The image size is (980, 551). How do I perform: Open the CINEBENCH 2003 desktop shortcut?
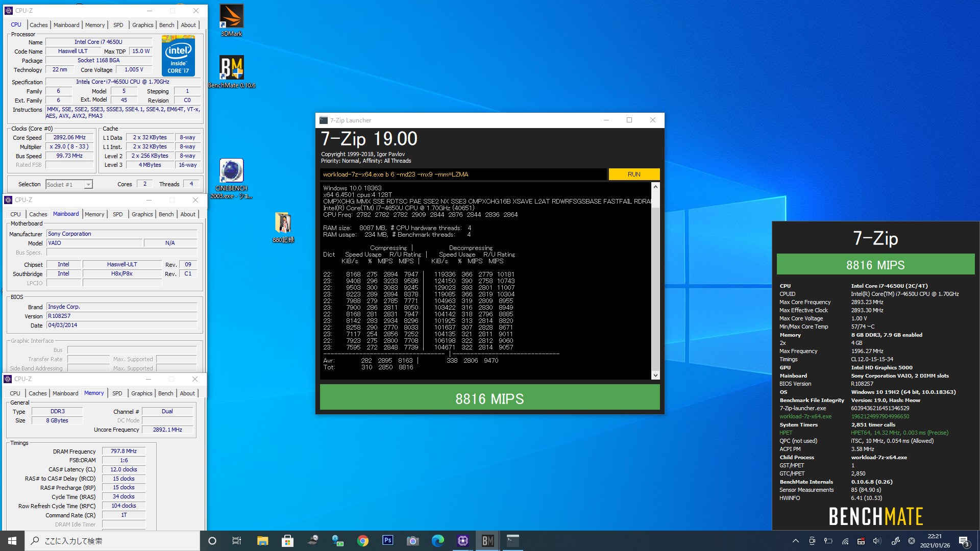coord(231,179)
